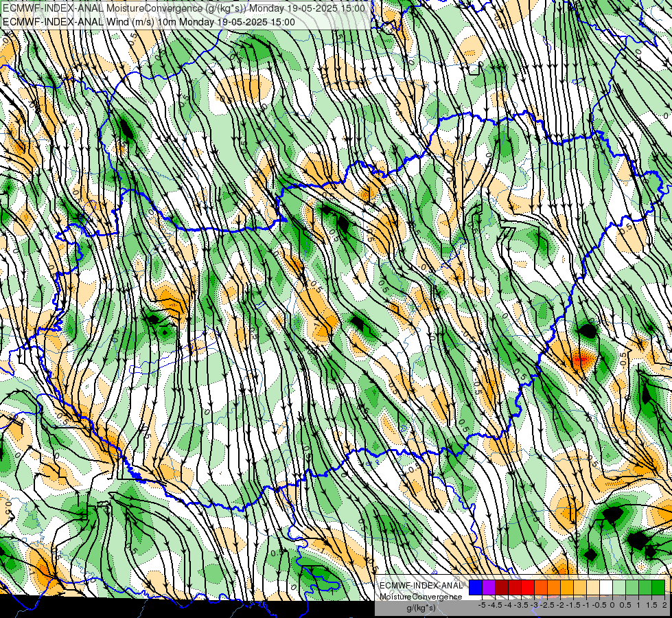Select the -0.5 legend scale value
The height and width of the screenshot is (618, 672).
point(599,605)
